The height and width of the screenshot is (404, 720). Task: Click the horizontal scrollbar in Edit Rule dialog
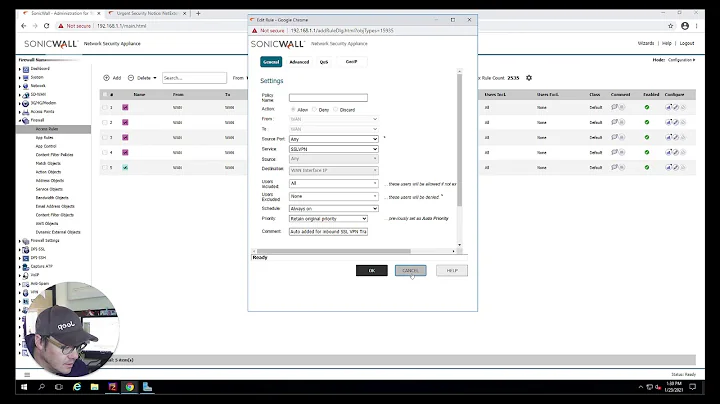point(333,251)
